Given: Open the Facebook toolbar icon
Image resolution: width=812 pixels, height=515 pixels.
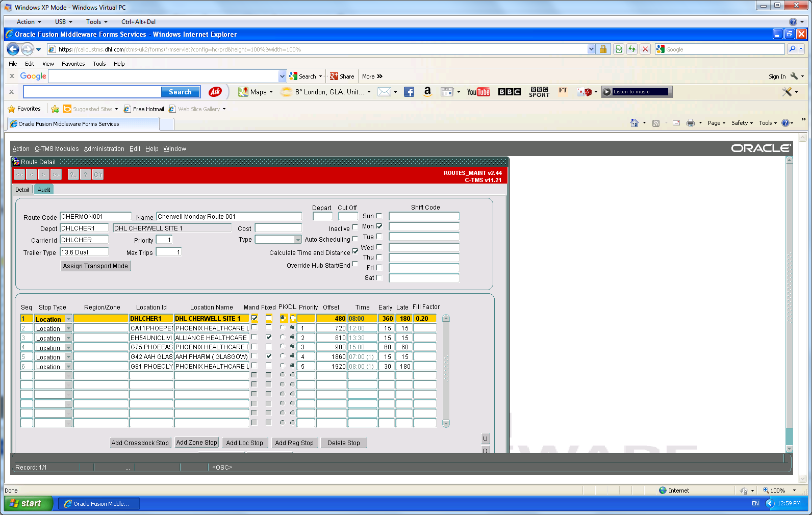Looking at the screenshot, I should (x=409, y=92).
